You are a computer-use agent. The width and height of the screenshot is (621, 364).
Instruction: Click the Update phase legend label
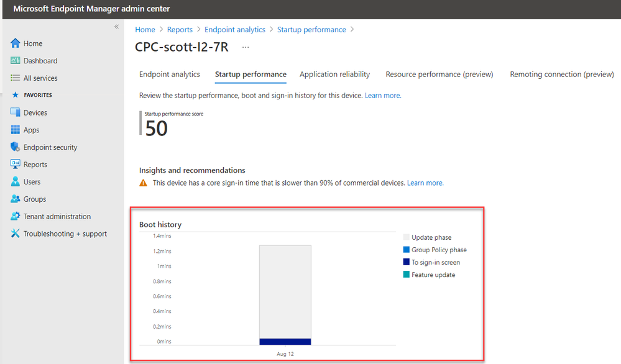pyautogui.click(x=431, y=237)
